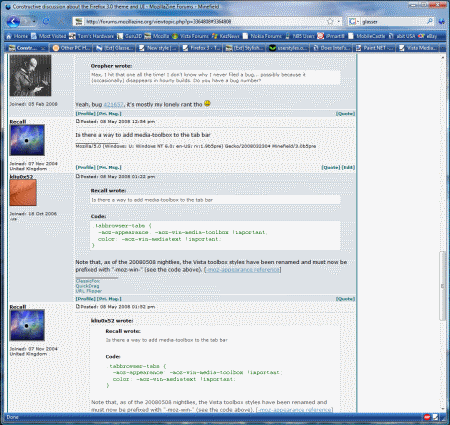Screen dimensions: 450x425
Task: Click the post icon beside 'Posted: 08 May 2008 01:22 pm'
Action: (x=78, y=176)
